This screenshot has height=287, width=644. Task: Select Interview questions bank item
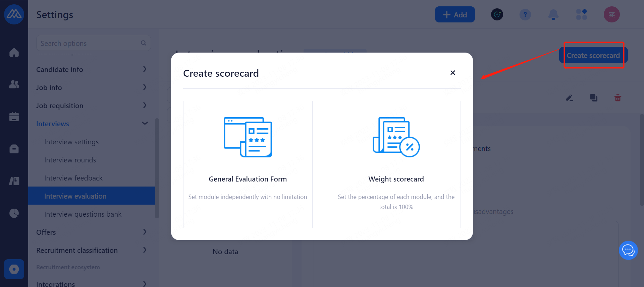coord(83,214)
